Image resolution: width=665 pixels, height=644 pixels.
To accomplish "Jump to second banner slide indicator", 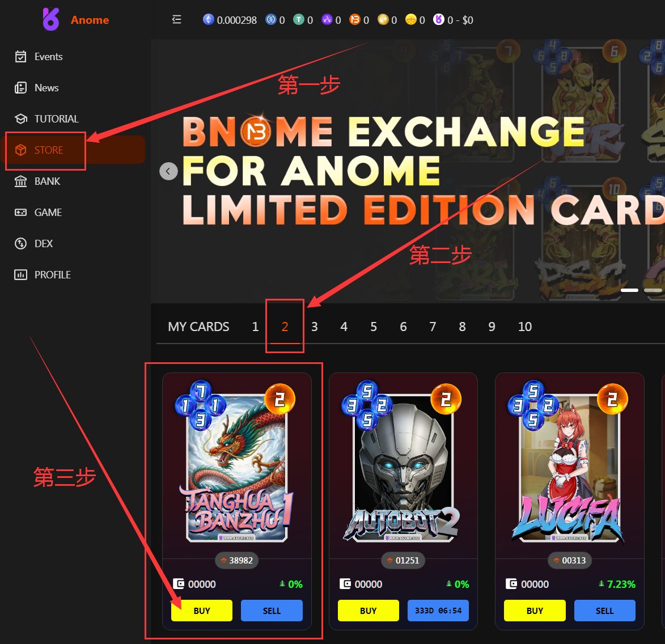I will pyautogui.click(x=653, y=290).
